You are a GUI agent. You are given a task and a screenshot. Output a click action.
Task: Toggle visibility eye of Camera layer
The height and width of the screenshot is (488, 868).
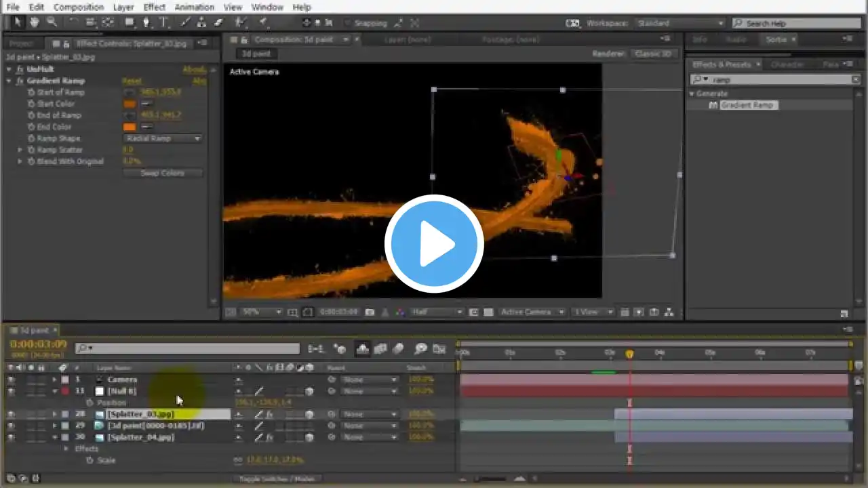(11, 380)
